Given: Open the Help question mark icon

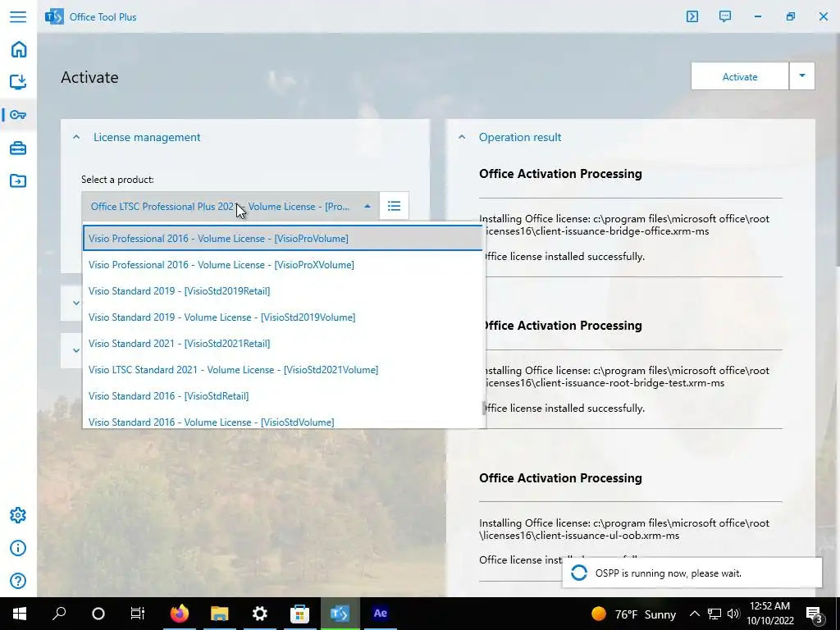Looking at the screenshot, I should click(18, 581).
